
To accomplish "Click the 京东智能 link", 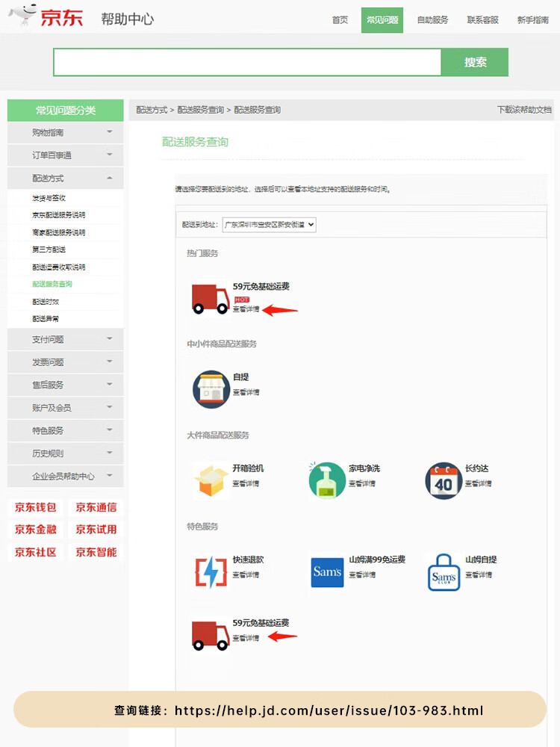I will (x=96, y=552).
